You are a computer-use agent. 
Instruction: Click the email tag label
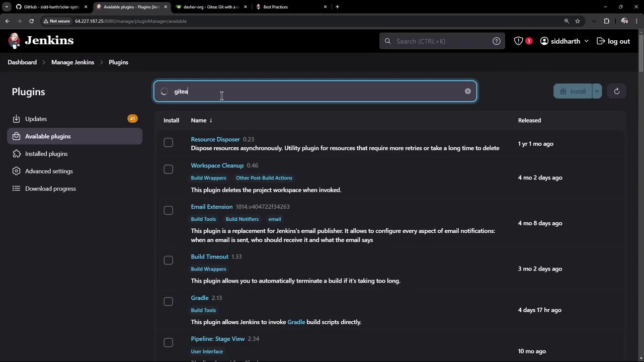[275, 219]
